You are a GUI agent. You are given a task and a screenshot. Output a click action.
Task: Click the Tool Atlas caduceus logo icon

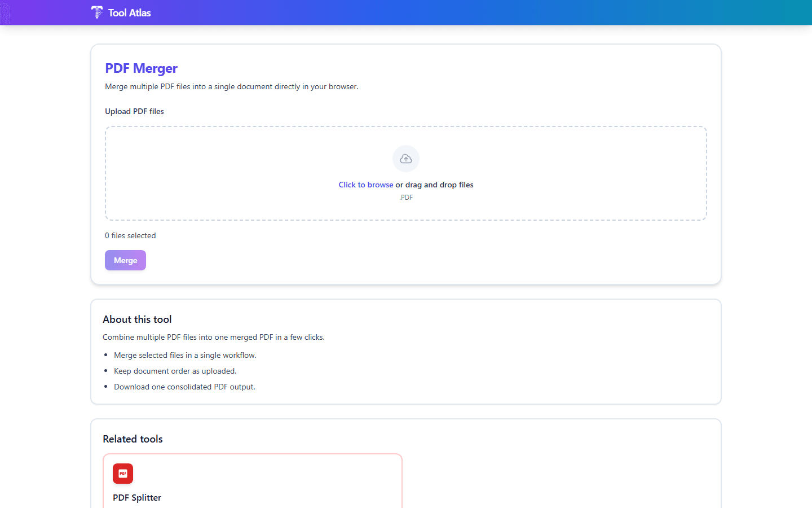[x=96, y=12]
